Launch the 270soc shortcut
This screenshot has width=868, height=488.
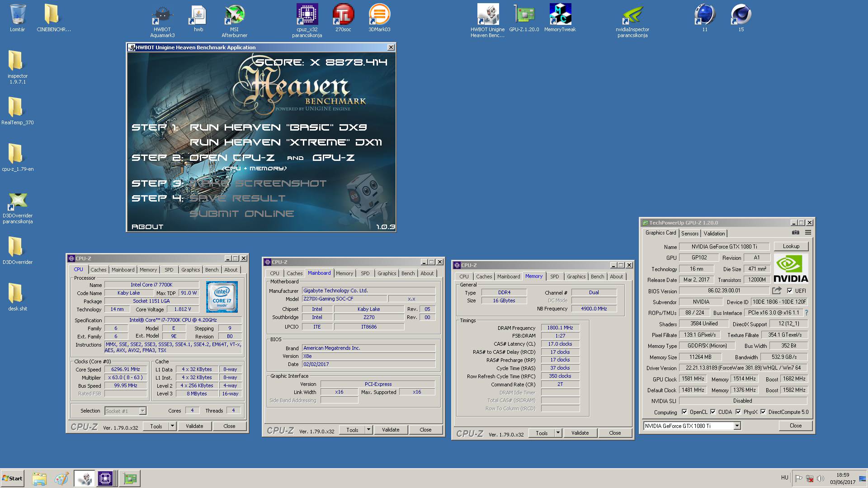343,18
